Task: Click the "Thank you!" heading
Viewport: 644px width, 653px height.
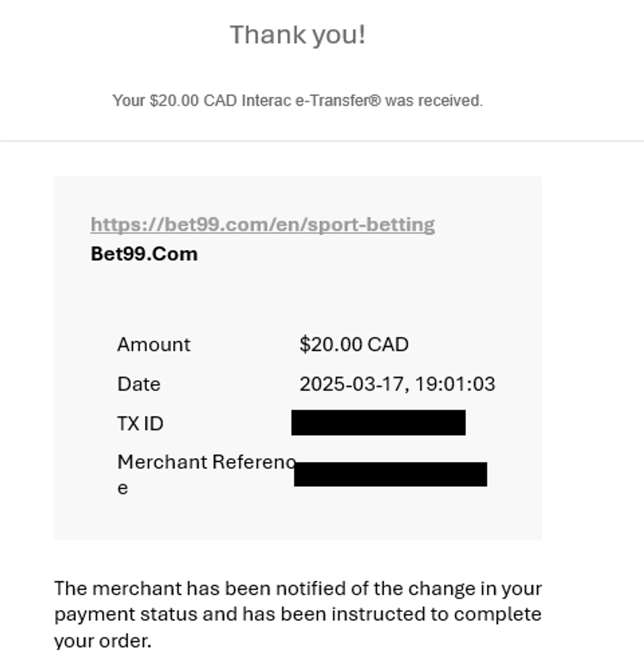Action: [x=298, y=35]
